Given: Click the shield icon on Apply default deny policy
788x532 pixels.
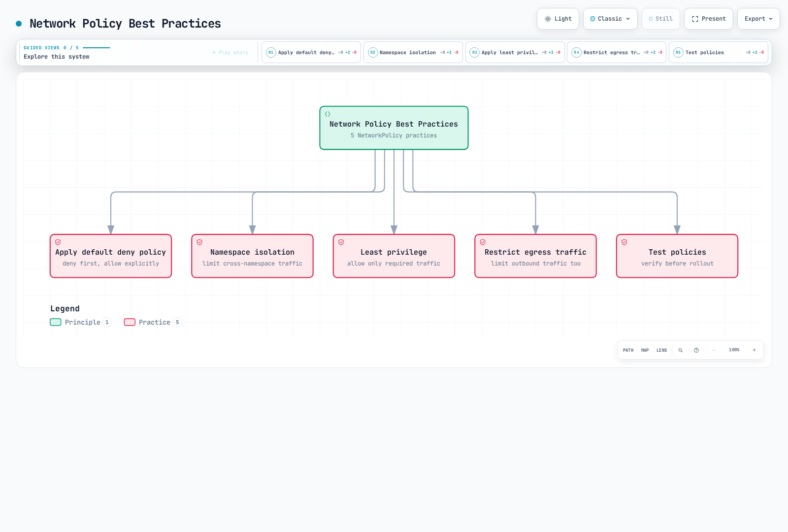Looking at the screenshot, I should point(58,242).
